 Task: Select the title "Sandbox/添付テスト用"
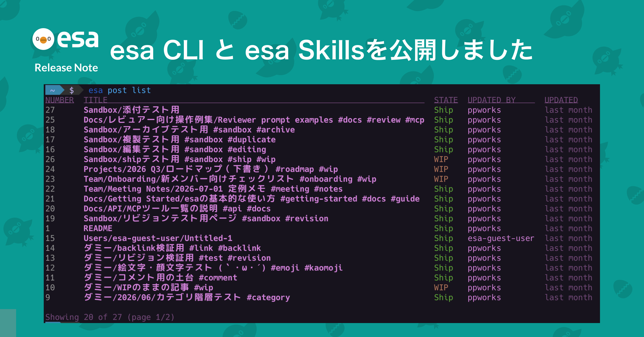(131, 110)
